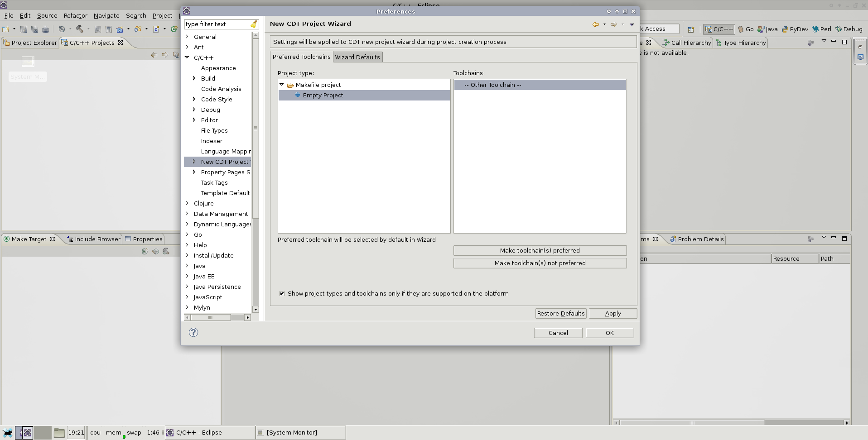Click the System Monitor taskbar entry
This screenshot has height=440, width=868.
pyautogui.click(x=301, y=432)
